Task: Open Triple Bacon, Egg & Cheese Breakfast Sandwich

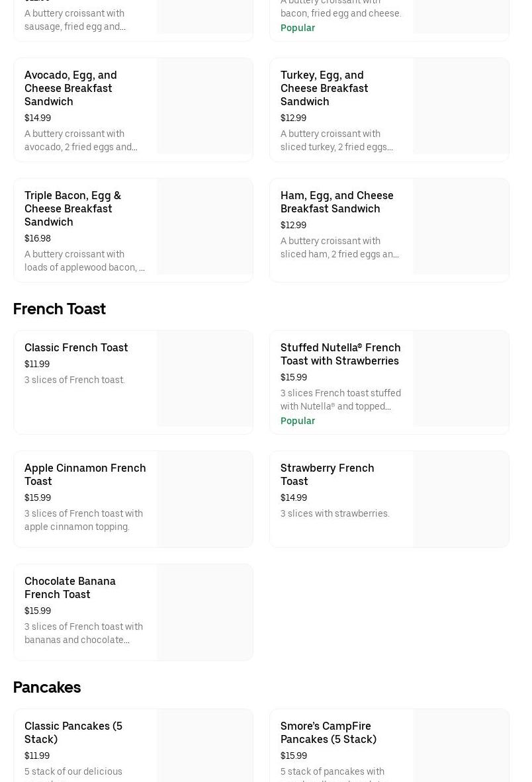Action: coord(73,208)
